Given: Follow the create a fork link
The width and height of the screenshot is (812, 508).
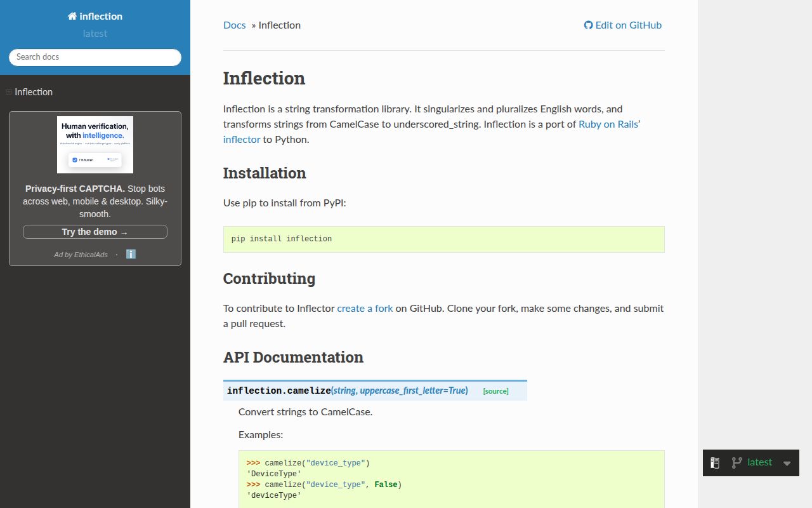Looking at the screenshot, I should 365,309.
